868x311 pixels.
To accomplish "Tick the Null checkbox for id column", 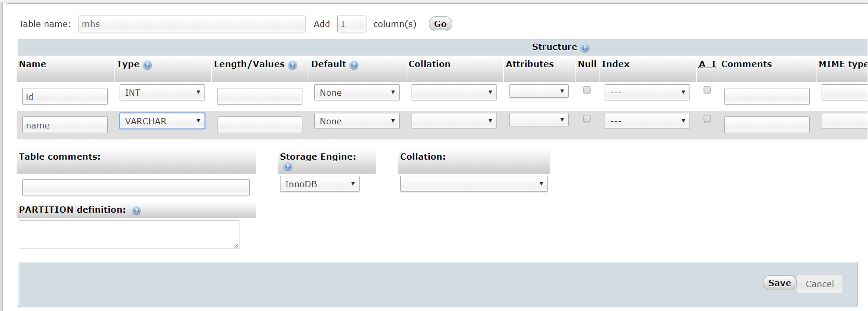I will coord(587,90).
